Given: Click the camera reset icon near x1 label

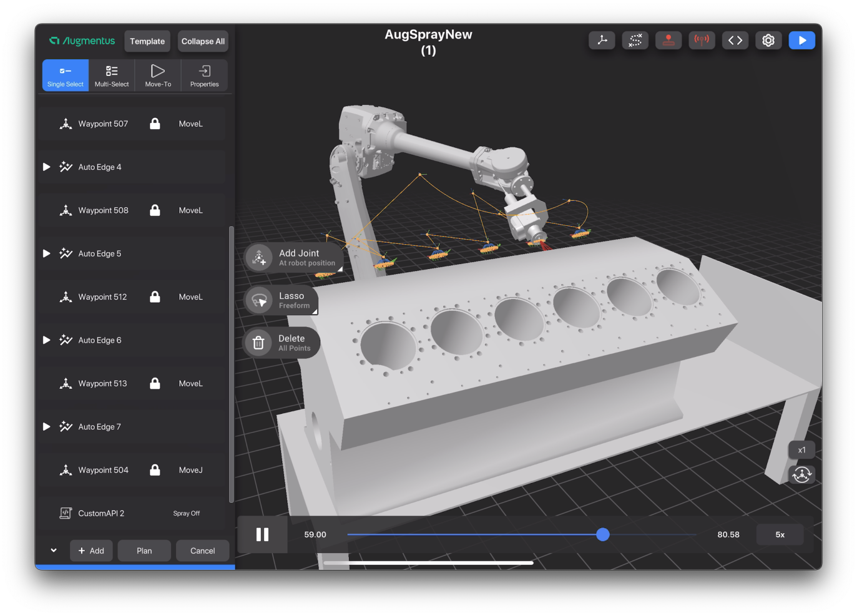Looking at the screenshot, I should (801, 474).
